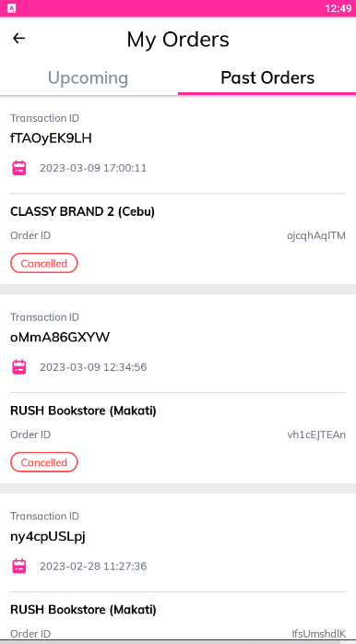Screen dimensions: 356x644
Task: Click order ID ojcqhAqITM
Action: coord(316,236)
